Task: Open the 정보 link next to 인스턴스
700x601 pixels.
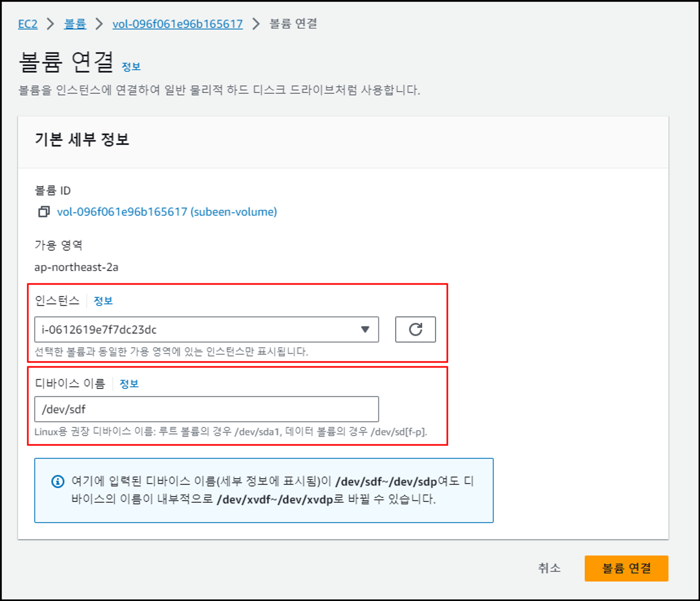Action: coord(103,301)
